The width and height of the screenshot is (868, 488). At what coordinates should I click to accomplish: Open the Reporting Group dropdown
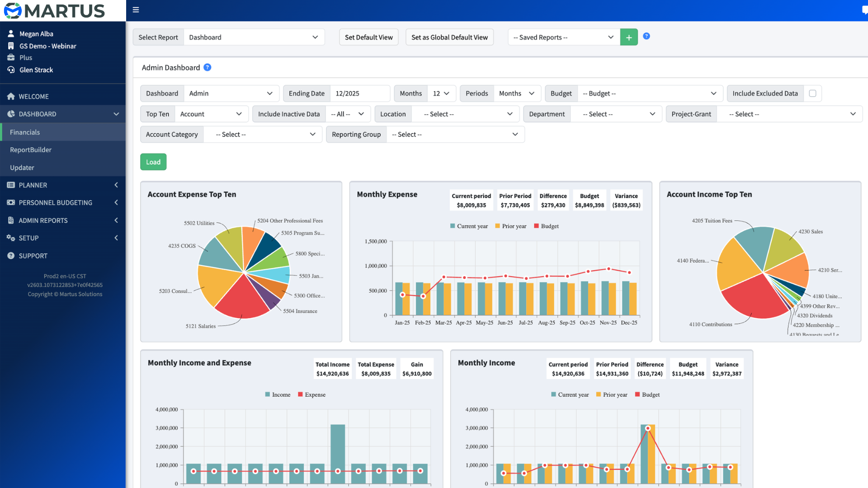click(x=456, y=134)
